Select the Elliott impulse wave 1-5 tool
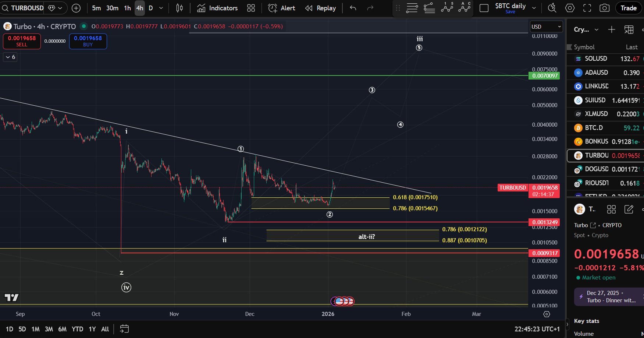This screenshot has height=338, width=644. (x=447, y=7)
